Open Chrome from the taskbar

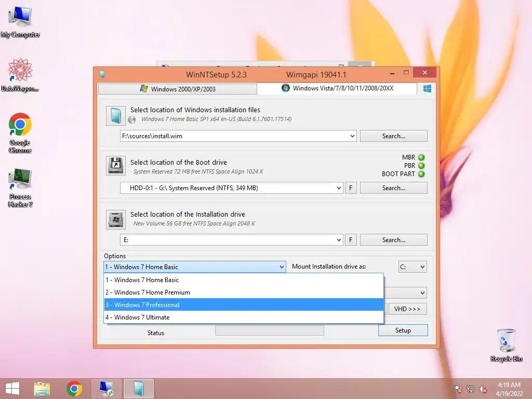pyautogui.click(x=74, y=389)
